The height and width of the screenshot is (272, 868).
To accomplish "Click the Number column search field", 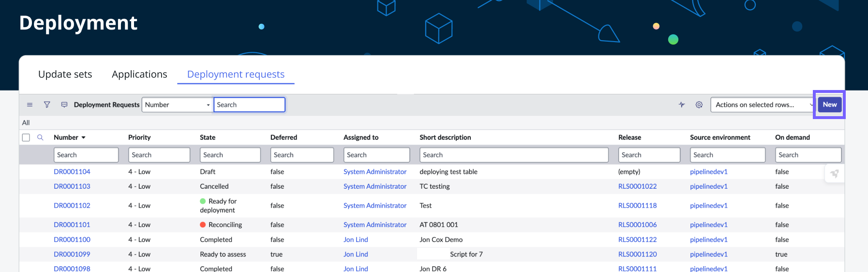I will 86,155.
